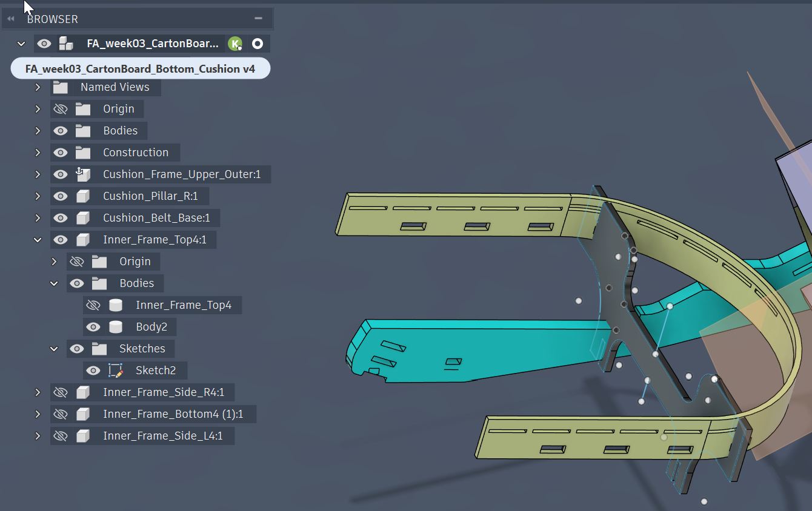
Task: Select the Cushion_Belt_Base:1 component name
Action: pos(158,217)
